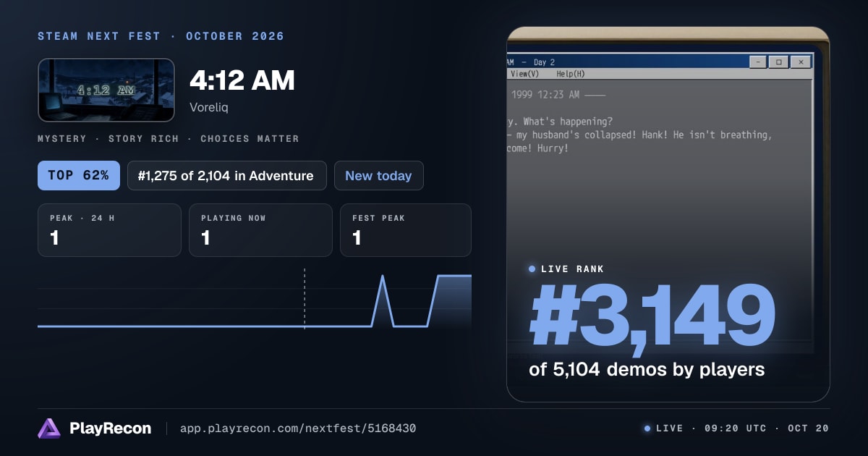Click the PlayRecon purple triangle logo
Screen dimensions: 868x456
coord(50,428)
